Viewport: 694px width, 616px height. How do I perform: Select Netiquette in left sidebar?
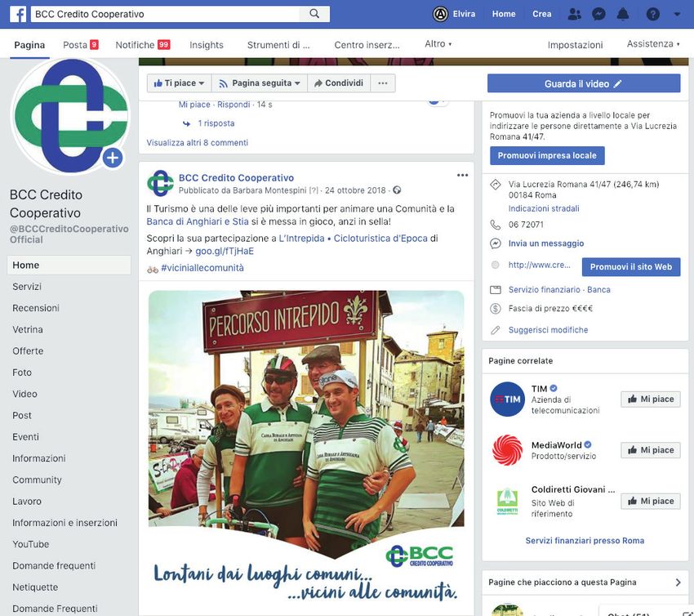point(35,587)
